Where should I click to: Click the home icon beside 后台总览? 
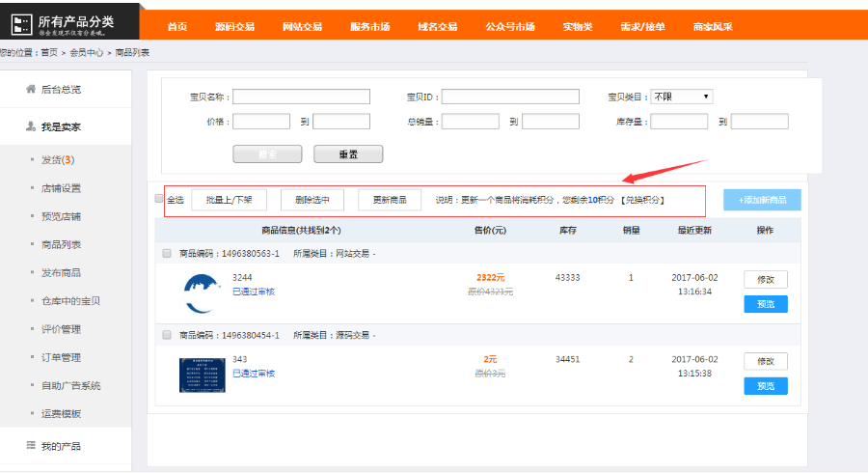pyautogui.click(x=31, y=89)
